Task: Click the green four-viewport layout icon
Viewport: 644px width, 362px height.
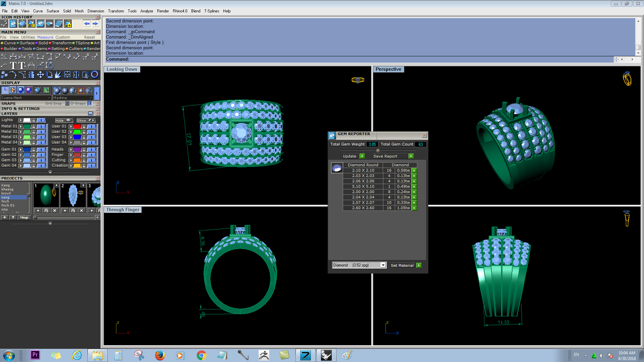Action: tap(46, 90)
